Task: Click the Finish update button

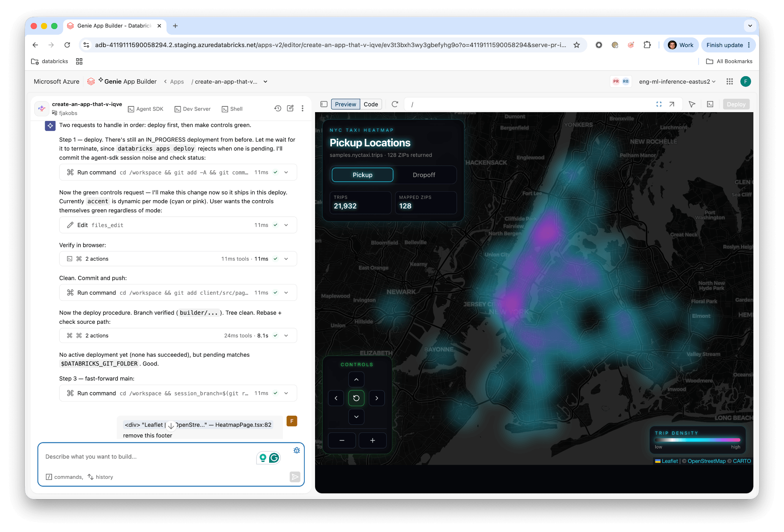Action: (x=728, y=45)
